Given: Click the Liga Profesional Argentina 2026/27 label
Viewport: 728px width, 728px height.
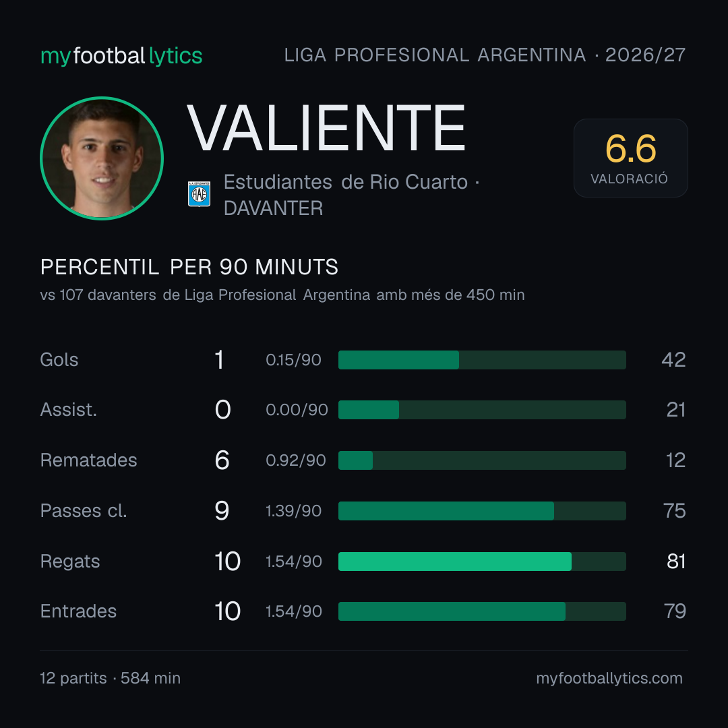Looking at the screenshot, I should pos(485,55).
